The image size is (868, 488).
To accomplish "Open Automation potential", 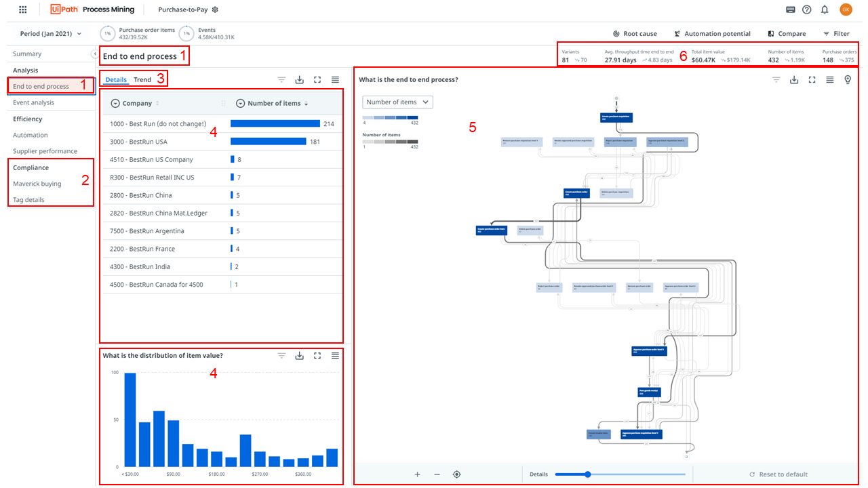I will pos(712,33).
